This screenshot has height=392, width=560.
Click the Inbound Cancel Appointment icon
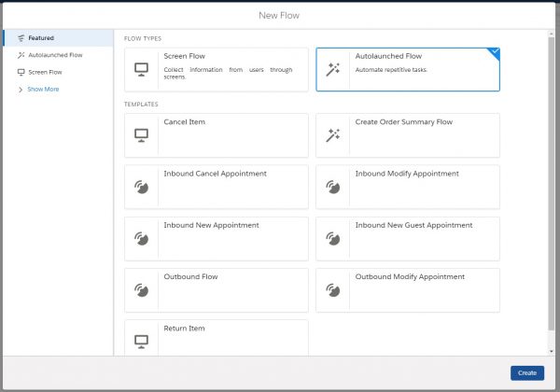(x=142, y=187)
